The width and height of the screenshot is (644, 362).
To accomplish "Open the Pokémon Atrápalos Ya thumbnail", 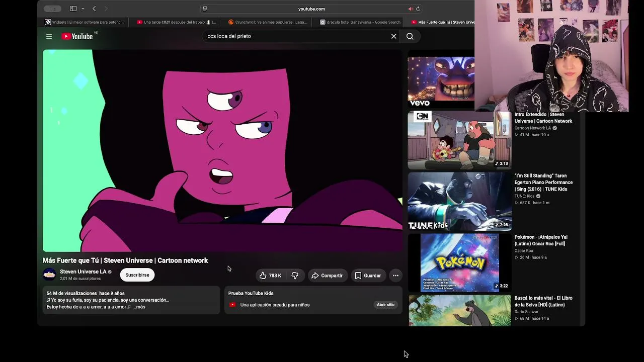I will pos(459,263).
